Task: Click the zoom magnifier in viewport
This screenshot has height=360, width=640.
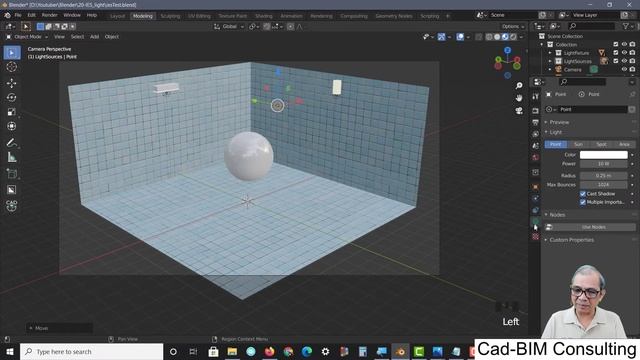Action: pos(519,85)
